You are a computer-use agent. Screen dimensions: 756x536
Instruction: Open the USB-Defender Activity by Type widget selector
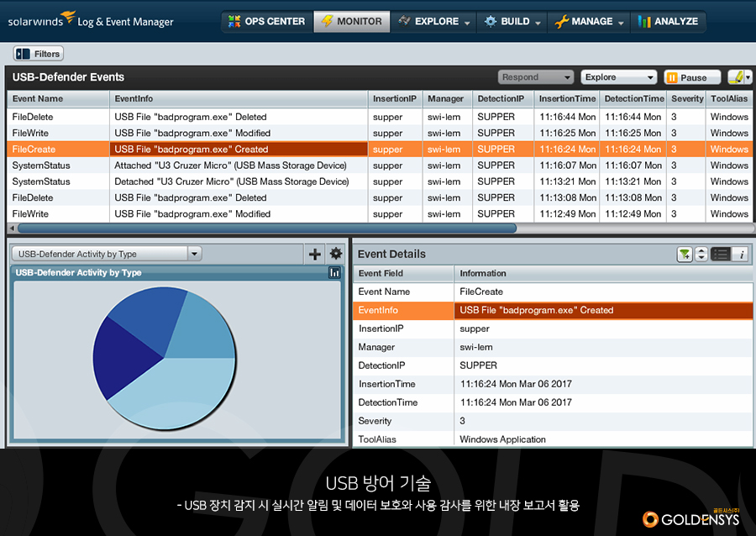click(107, 254)
